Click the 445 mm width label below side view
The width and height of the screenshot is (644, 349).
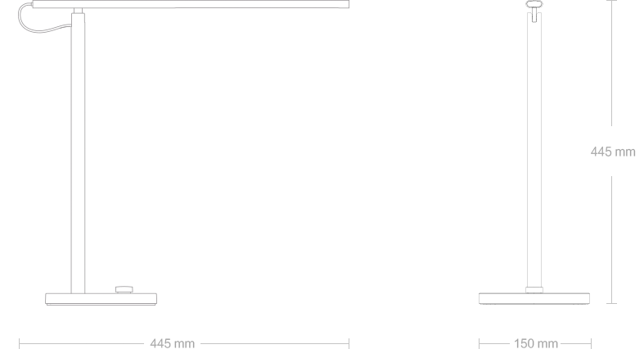[172, 343]
